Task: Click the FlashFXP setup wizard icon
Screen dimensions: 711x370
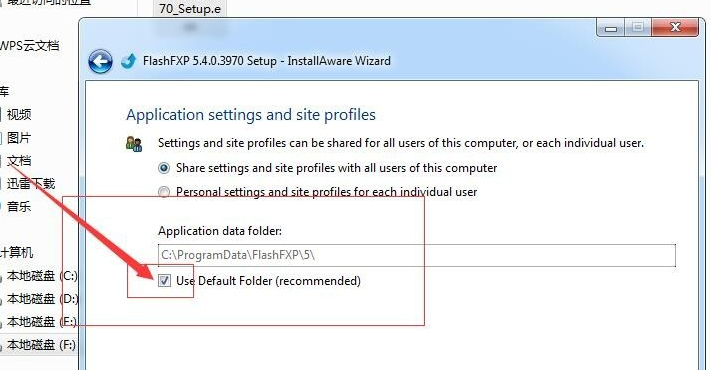Action: [x=129, y=61]
